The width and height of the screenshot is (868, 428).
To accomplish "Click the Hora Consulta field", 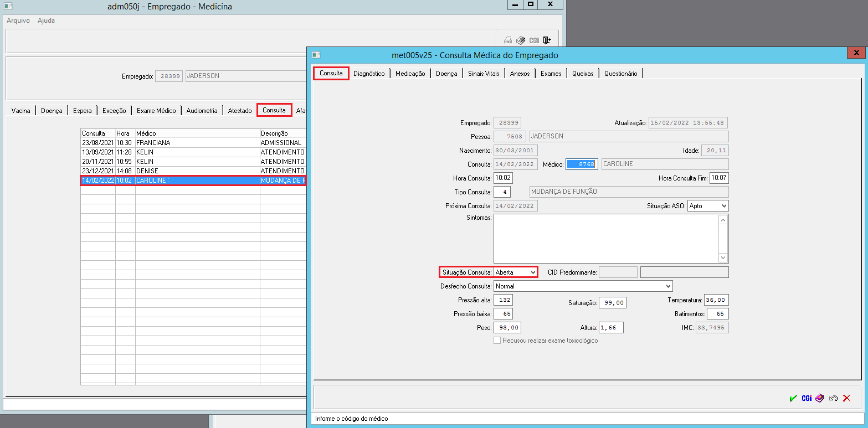I will tap(503, 178).
